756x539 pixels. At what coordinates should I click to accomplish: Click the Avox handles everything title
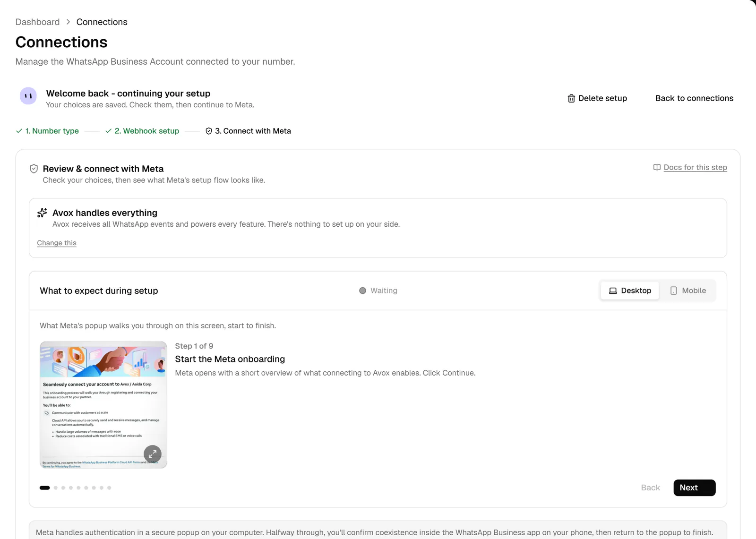point(105,213)
